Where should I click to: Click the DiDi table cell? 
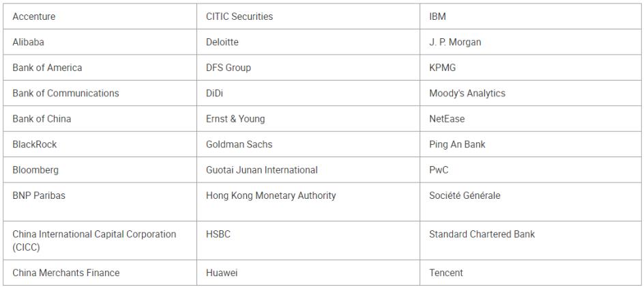click(215, 94)
